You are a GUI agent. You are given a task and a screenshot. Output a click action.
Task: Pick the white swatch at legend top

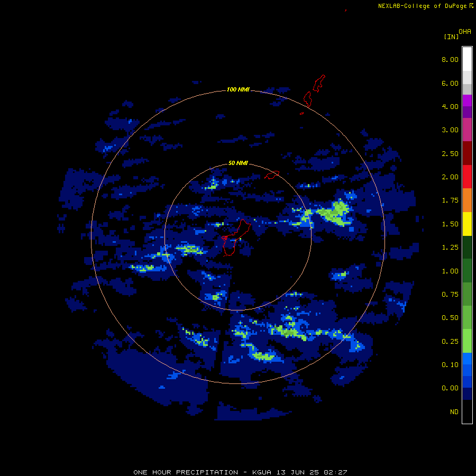[x=467, y=59]
